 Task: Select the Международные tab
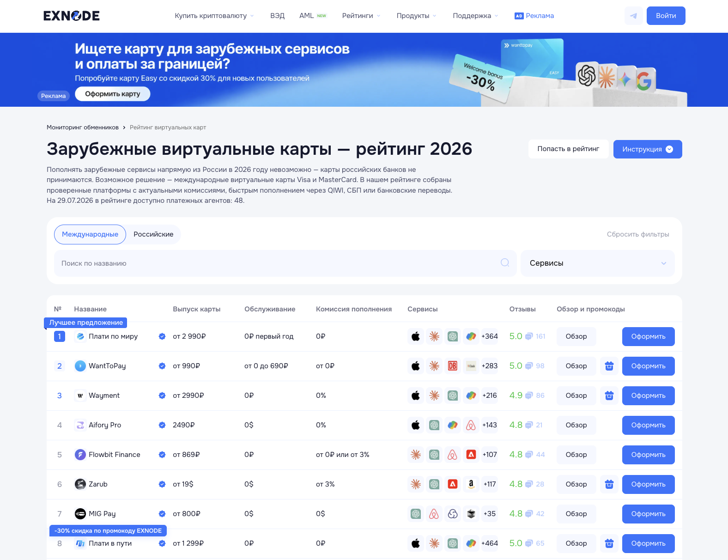[x=90, y=234]
